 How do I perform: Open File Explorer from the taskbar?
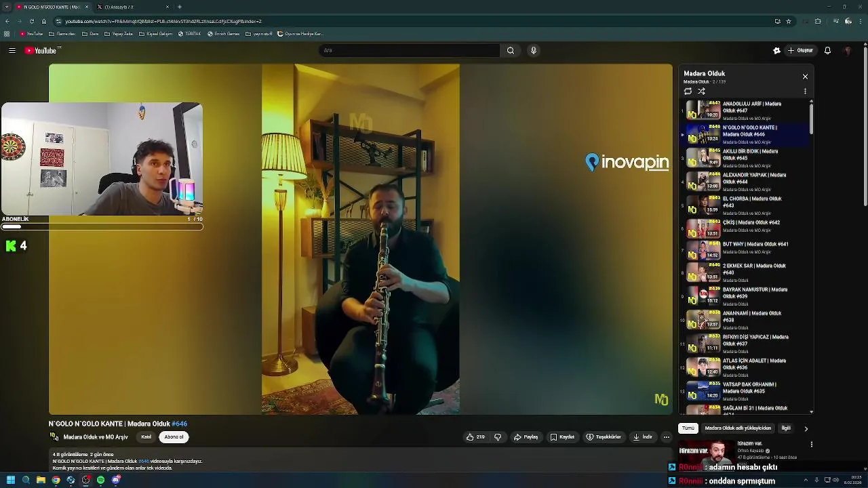click(41, 480)
